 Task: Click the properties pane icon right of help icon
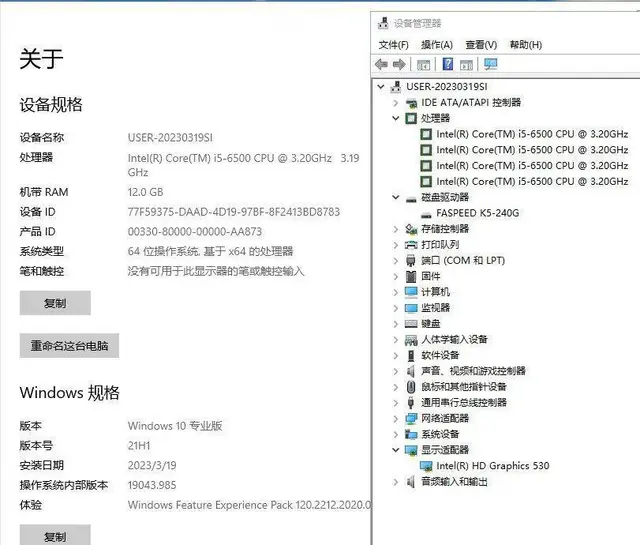466,65
